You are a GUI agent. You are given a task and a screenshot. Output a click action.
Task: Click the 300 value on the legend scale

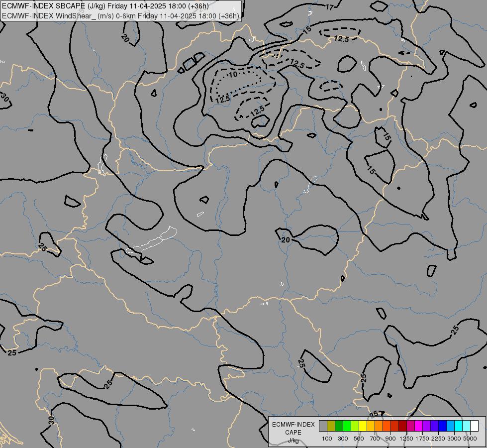[343, 439]
